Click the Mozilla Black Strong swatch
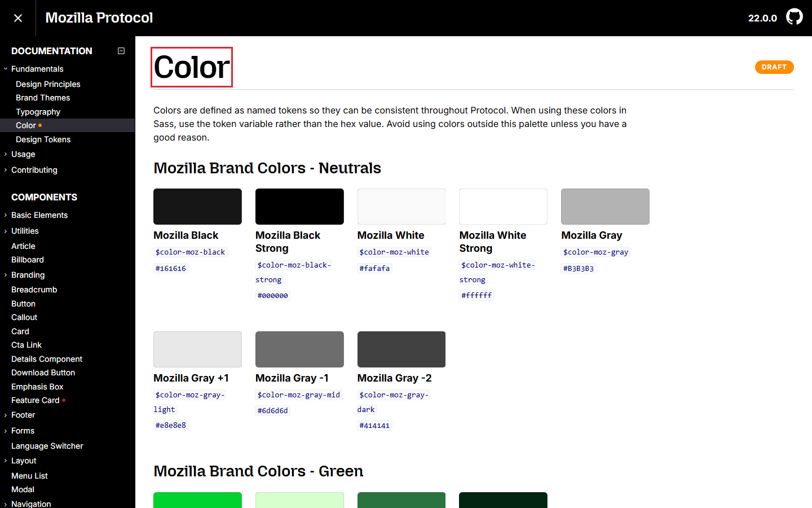The width and height of the screenshot is (812, 508). coord(299,207)
